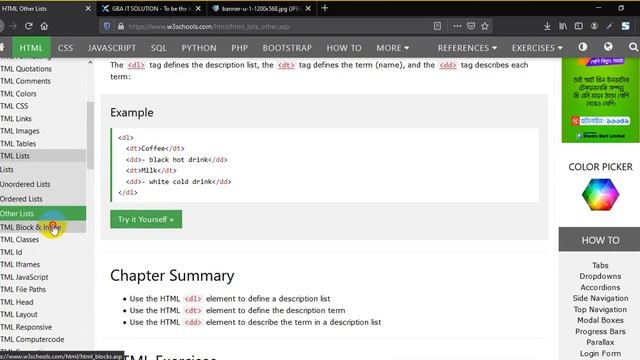Screen dimensions: 640x360
Task: Toggle w3schools dark mode contrast icon
Action: pyautogui.click(x=583, y=47)
